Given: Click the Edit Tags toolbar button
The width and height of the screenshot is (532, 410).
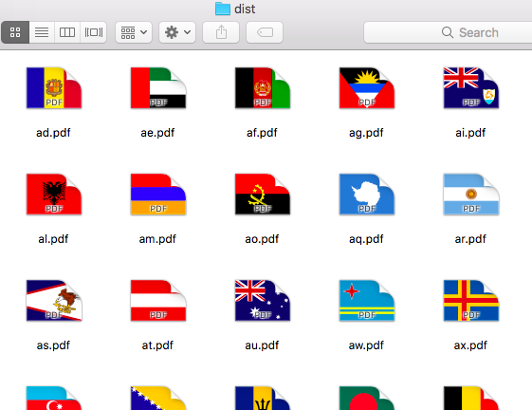Looking at the screenshot, I should click(x=265, y=32).
